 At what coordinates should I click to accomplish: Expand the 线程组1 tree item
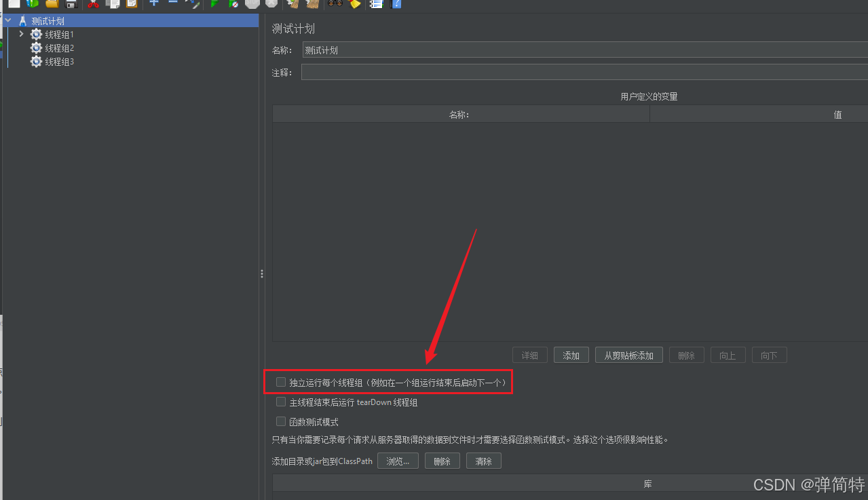pos(20,34)
